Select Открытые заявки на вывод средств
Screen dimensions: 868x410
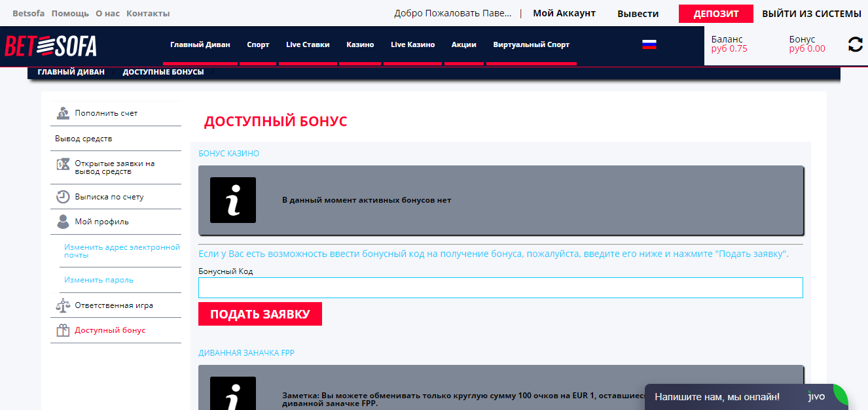point(116,167)
